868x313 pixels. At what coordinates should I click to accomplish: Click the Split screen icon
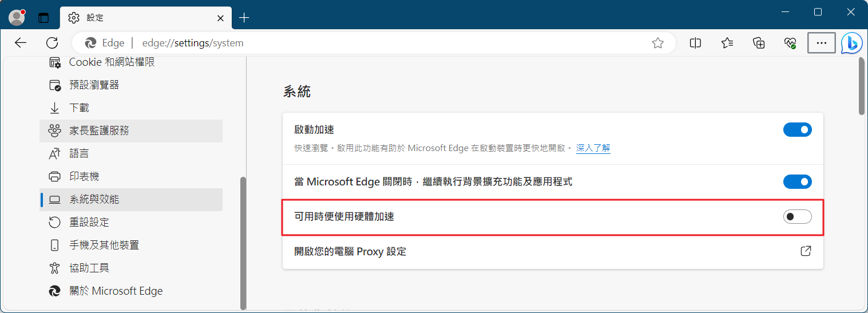[x=696, y=43]
